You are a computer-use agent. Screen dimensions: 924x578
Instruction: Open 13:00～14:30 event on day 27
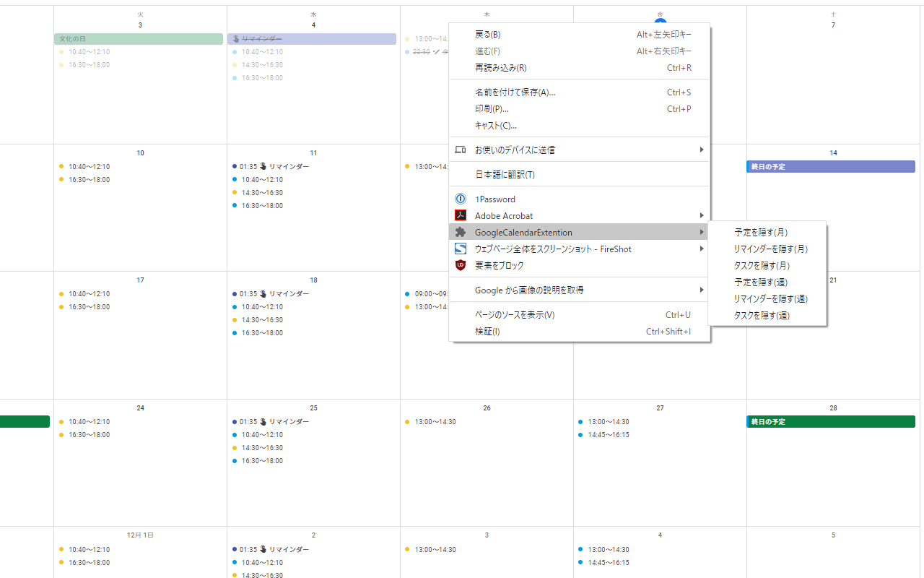[605, 421]
